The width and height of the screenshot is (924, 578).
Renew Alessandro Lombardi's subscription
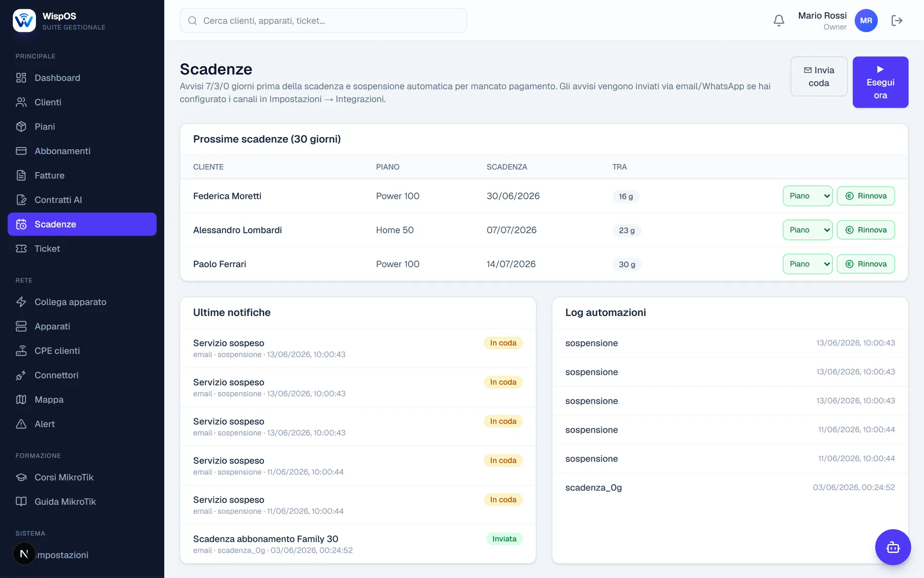865,230
